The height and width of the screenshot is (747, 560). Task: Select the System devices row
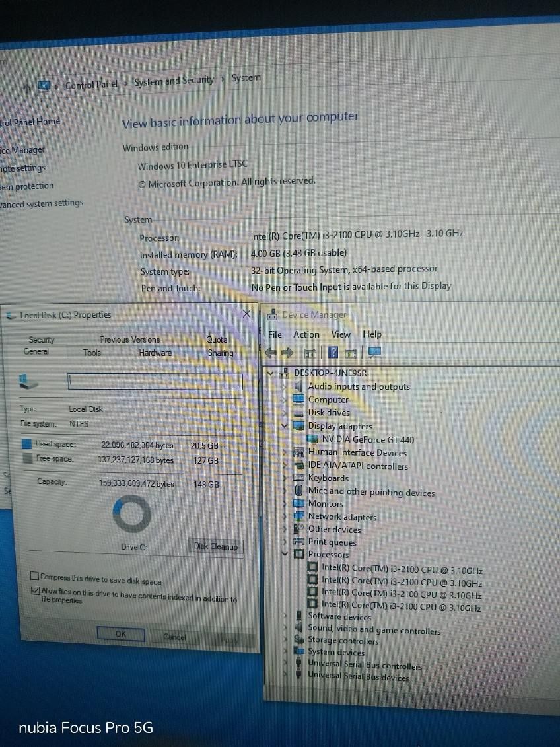(x=335, y=652)
